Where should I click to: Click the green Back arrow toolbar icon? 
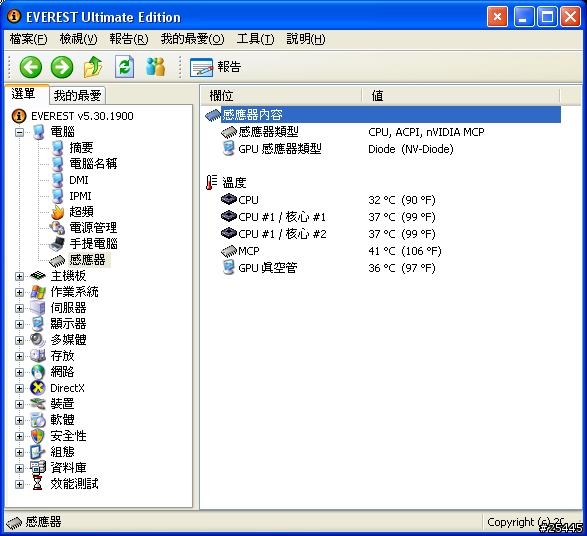(30, 67)
